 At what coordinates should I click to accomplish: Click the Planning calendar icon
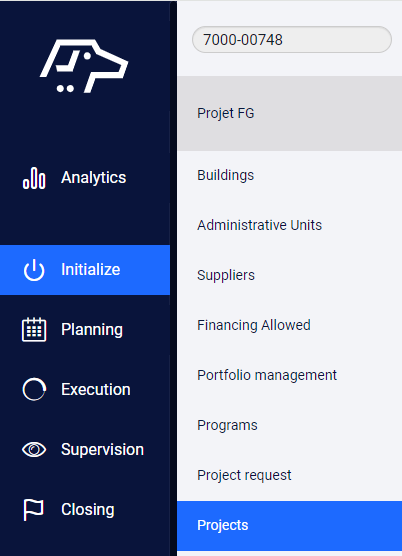tap(34, 330)
